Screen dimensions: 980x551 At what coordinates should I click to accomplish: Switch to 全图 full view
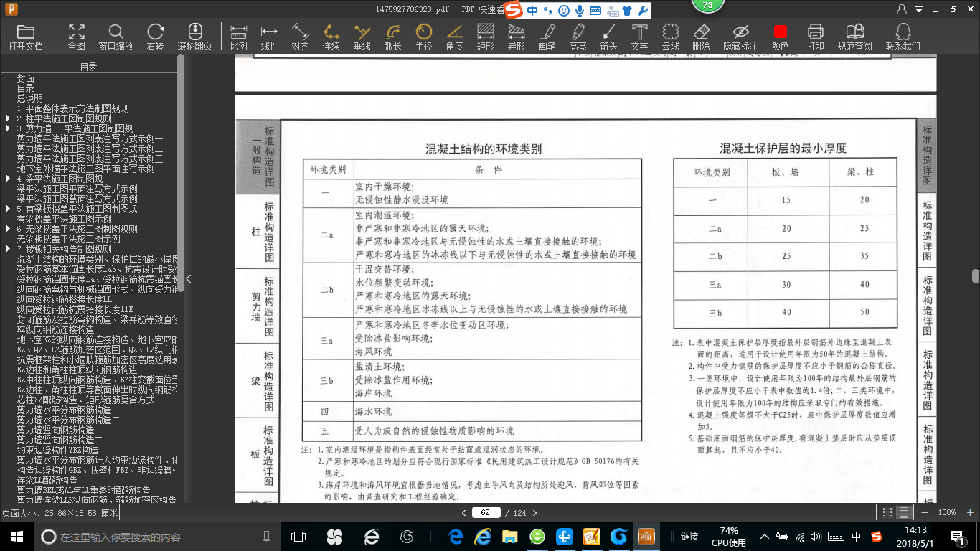pos(77,37)
